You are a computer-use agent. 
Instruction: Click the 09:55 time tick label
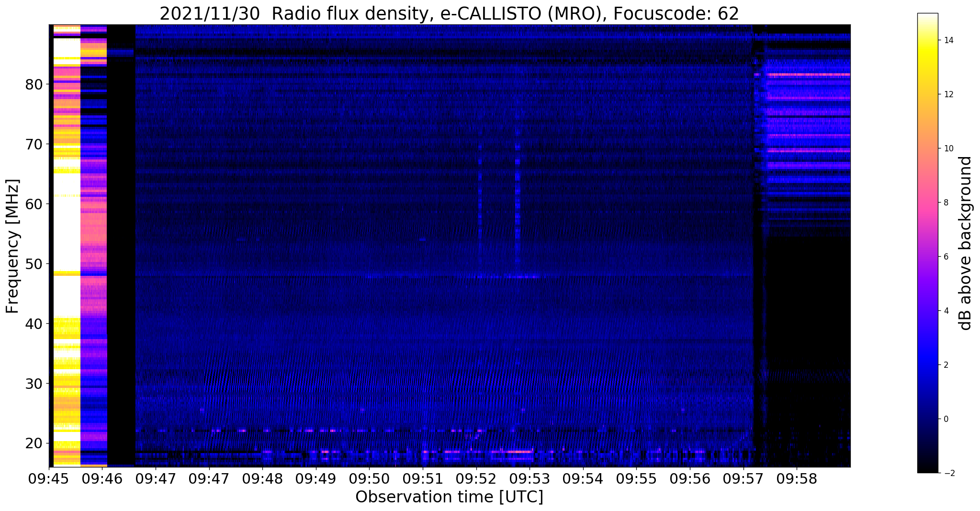pyautogui.click(x=636, y=479)
